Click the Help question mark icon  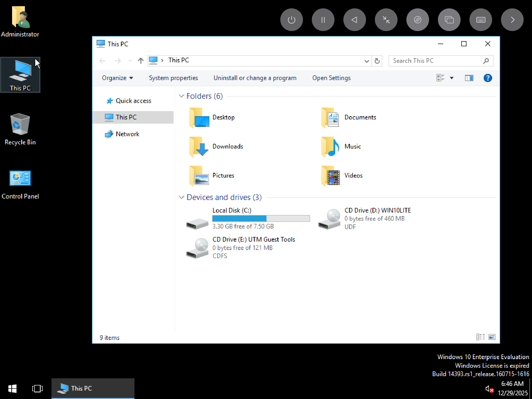coord(487,78)
